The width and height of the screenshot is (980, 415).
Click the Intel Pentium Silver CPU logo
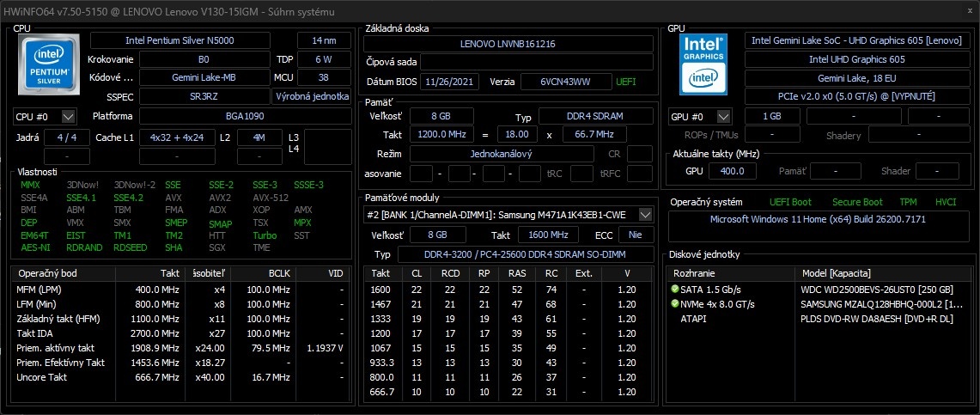coord(48,65)
